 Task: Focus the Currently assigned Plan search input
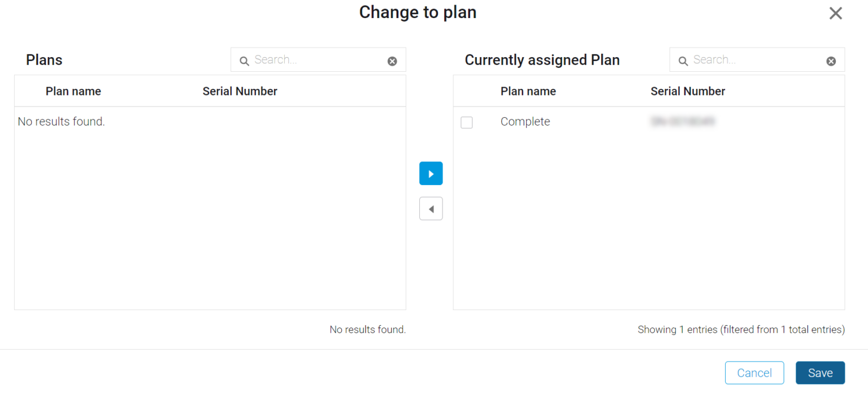coord(757,60)
